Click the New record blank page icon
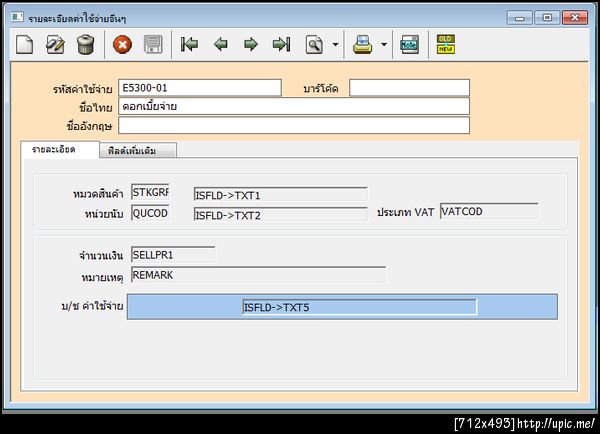 (24, 44)
